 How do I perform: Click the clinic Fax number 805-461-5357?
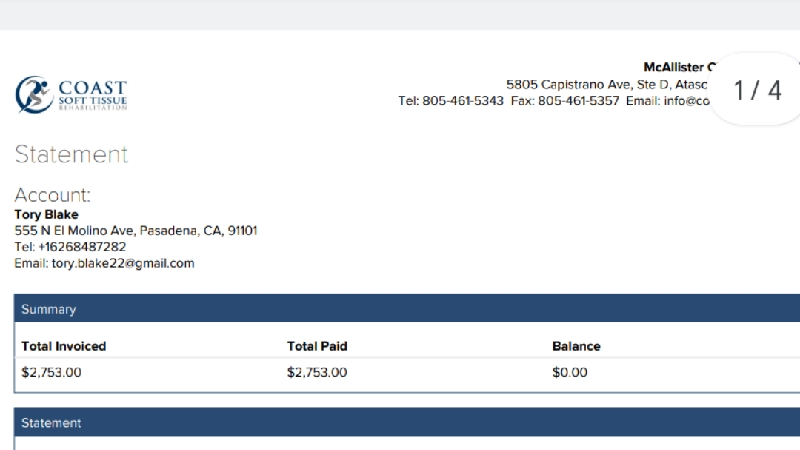[x=578, y=101]
